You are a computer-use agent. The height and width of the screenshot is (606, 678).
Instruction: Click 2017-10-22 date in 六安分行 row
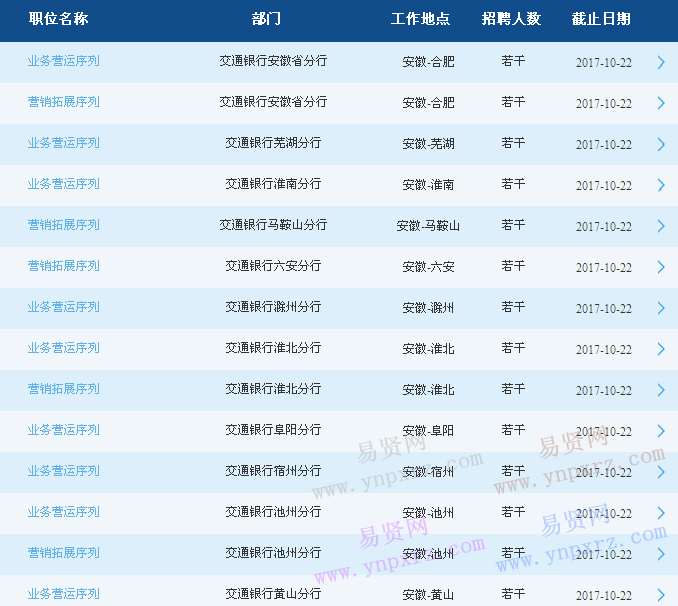tap(604, 268)
